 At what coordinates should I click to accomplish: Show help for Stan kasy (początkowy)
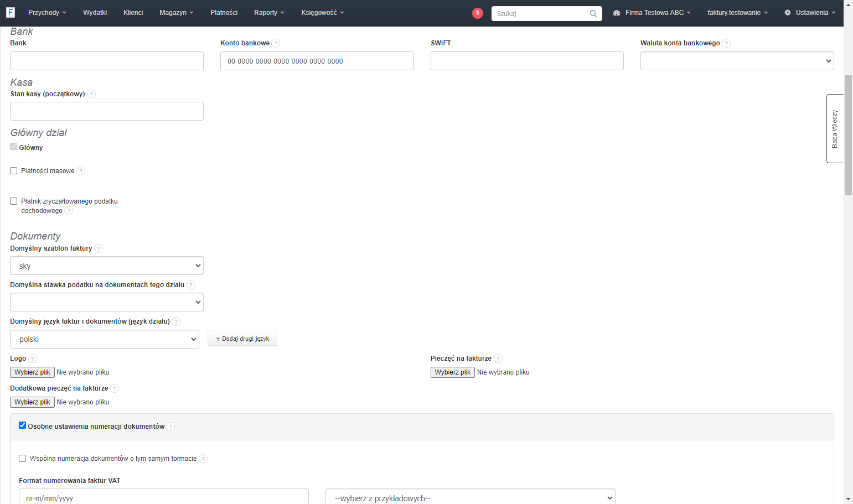(x=91, y=94)
